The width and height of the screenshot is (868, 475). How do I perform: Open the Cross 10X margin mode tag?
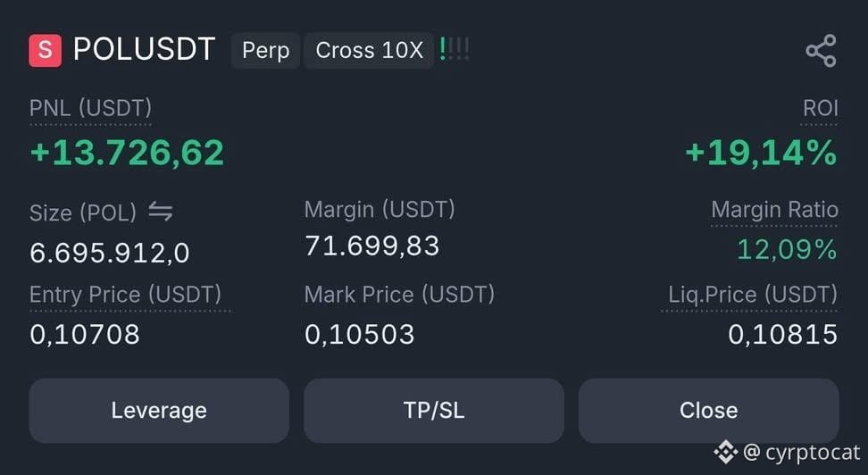(x=369, y=50)
